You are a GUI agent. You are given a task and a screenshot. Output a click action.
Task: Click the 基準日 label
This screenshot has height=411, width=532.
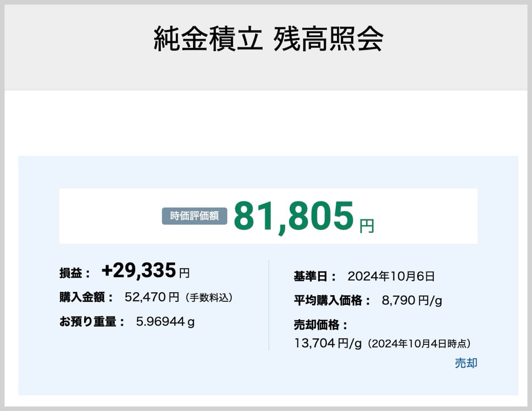pyautogui.click(x=315, y=276)
